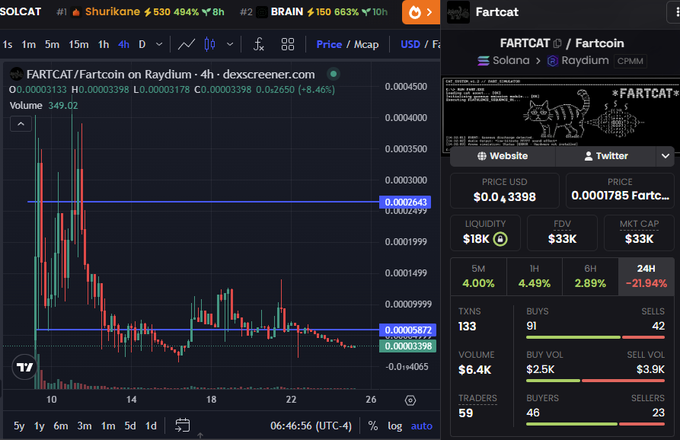The height and width of the screenshot is (440, 680).
Task: Open the trending fire icon button
Action: (x=420, y=12)
